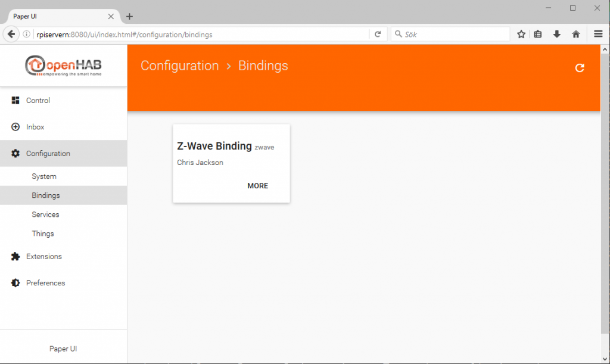Click the page scrollbar down arrow
The height and width of the screenshot is (364, 610).
[x=605, y=359]
